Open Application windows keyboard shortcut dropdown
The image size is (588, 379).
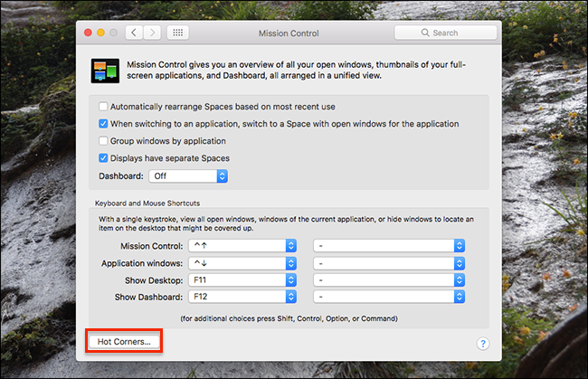pyautogui.click(x=242, y=263)
